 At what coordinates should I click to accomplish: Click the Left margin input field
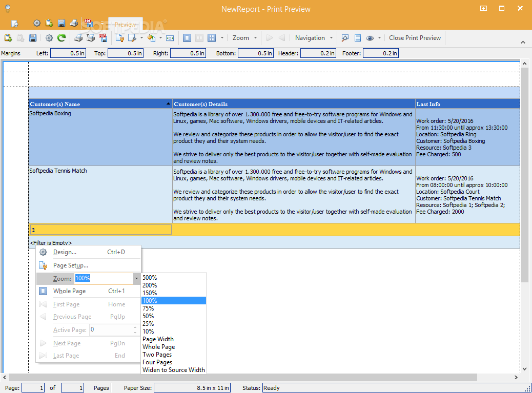pos(68,53)
